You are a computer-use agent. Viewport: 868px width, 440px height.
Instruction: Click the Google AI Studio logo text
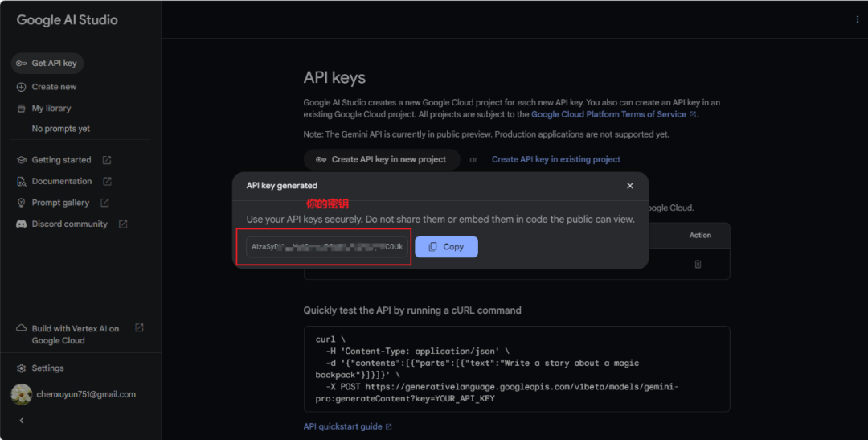[67, 20]
